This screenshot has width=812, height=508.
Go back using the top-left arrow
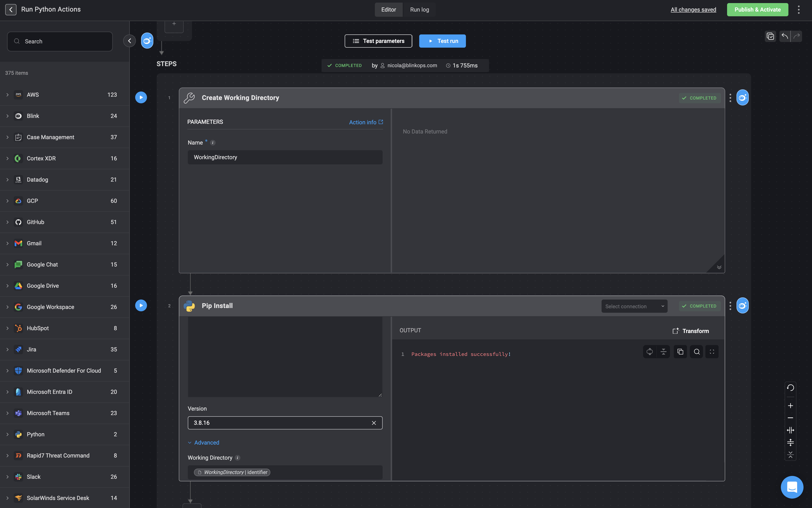click(11, 9)
